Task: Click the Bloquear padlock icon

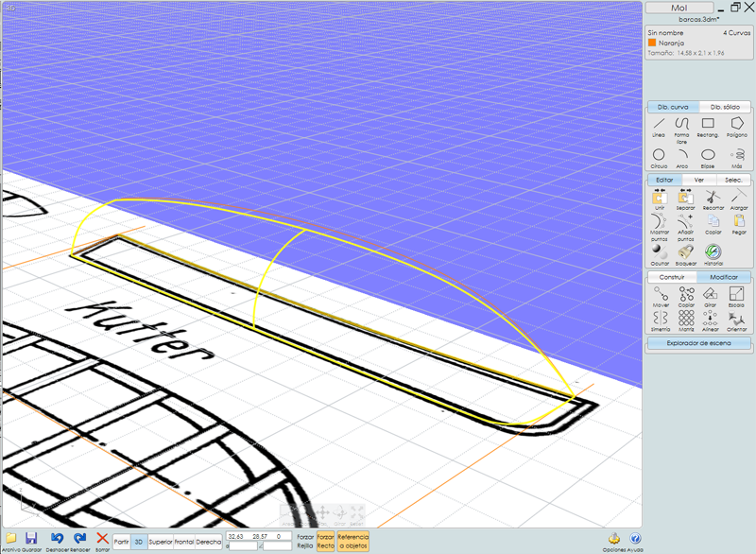Action: [x=686, y=254]
